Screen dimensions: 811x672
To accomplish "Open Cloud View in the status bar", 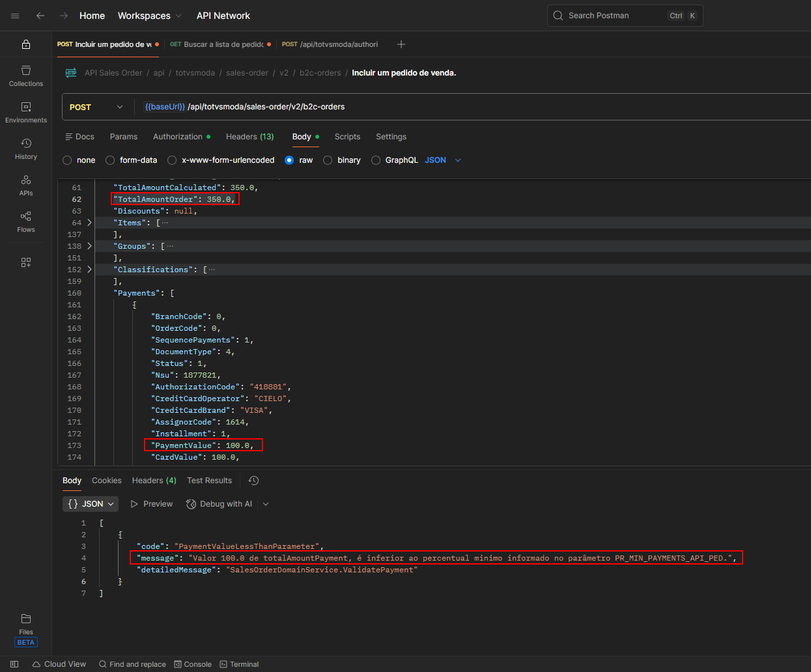I will click(59, 664).
